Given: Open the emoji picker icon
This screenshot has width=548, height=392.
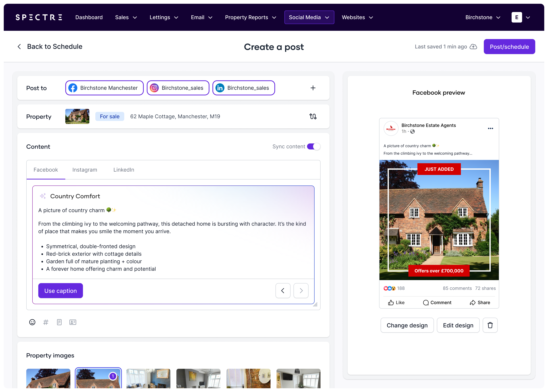Looking at the screenshot, I should pyautogui.click(x=32, y=322).
